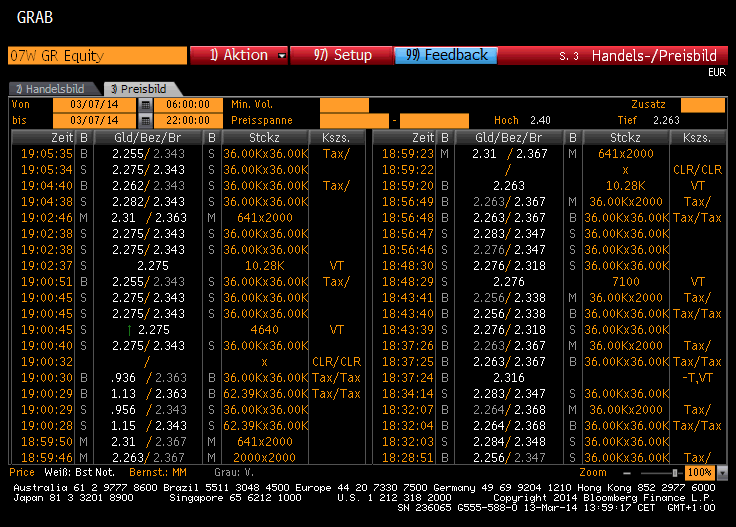Viewport: 736px width, 527px height.
Task: Open calendar picker for bis date
Action: (146, 121)
